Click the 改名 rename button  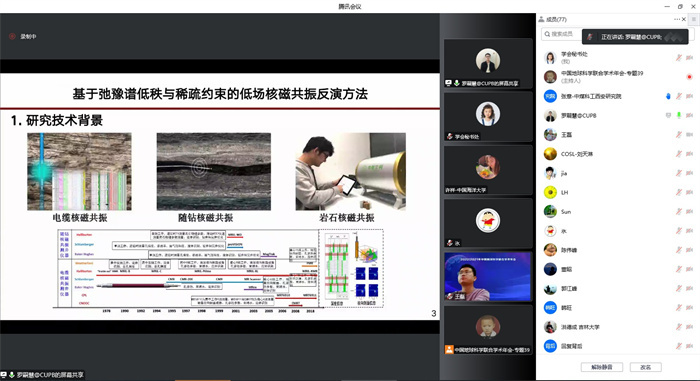(x=646, y=367)
